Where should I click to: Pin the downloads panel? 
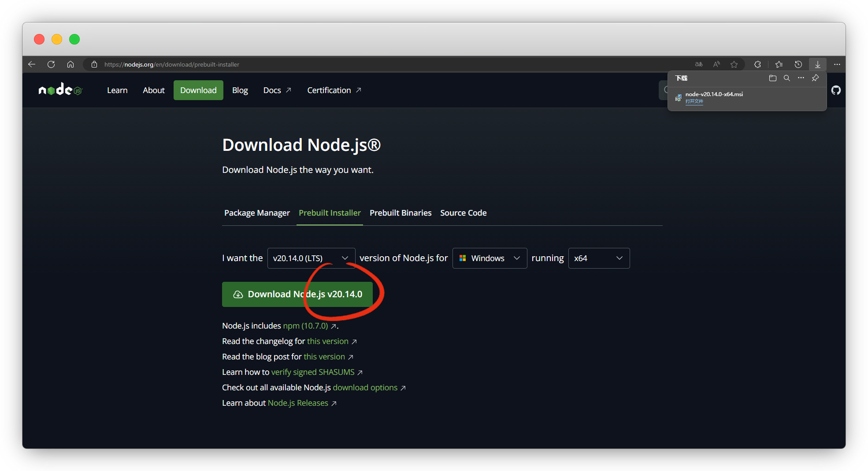(x=816, y=78)
